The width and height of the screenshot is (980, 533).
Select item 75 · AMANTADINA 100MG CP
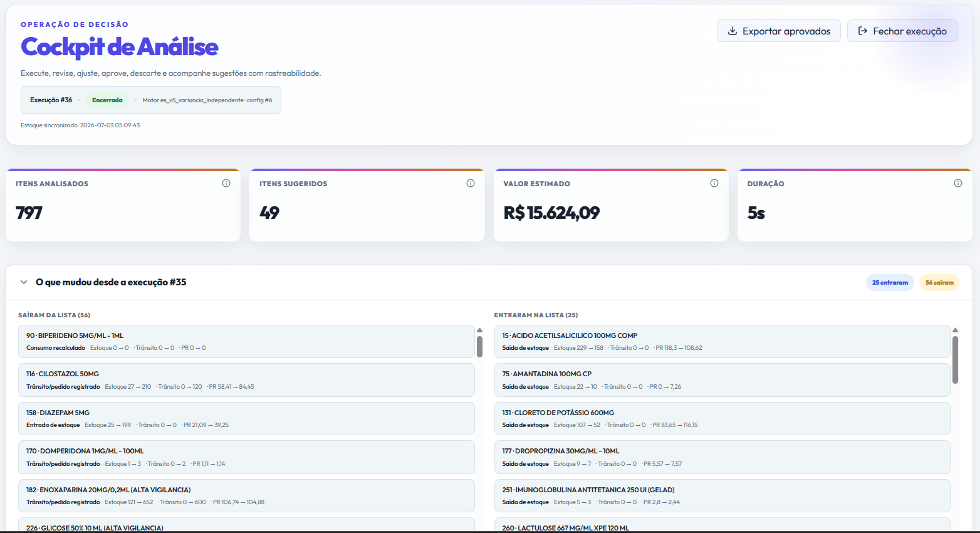[x=722, y=380]
